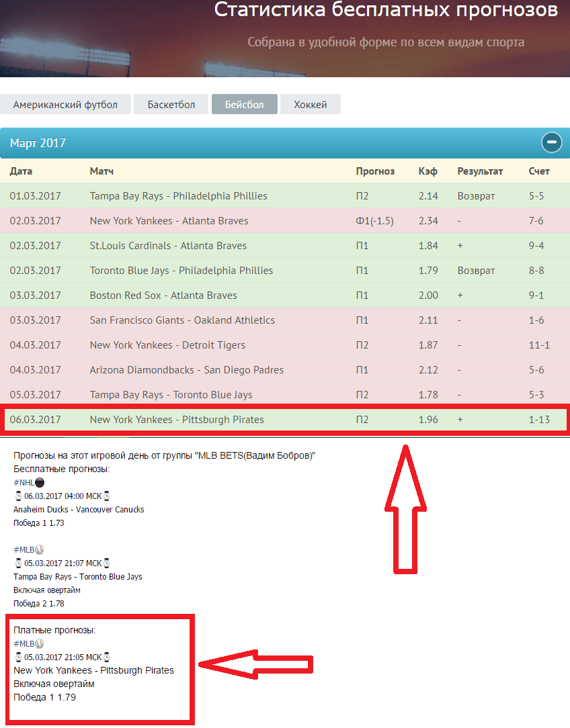
Task: Click clock icon before 05.03.2017 21:07 МСК
Action: (18, 563)
